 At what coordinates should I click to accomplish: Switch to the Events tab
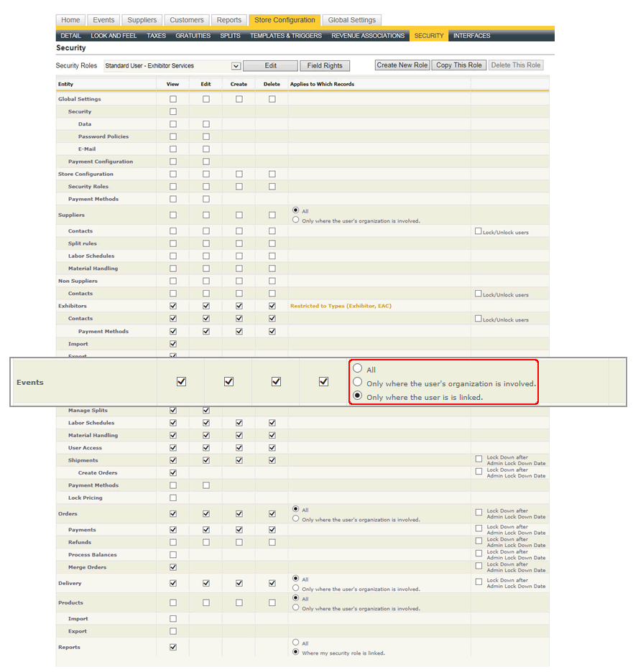coord(103,20)
